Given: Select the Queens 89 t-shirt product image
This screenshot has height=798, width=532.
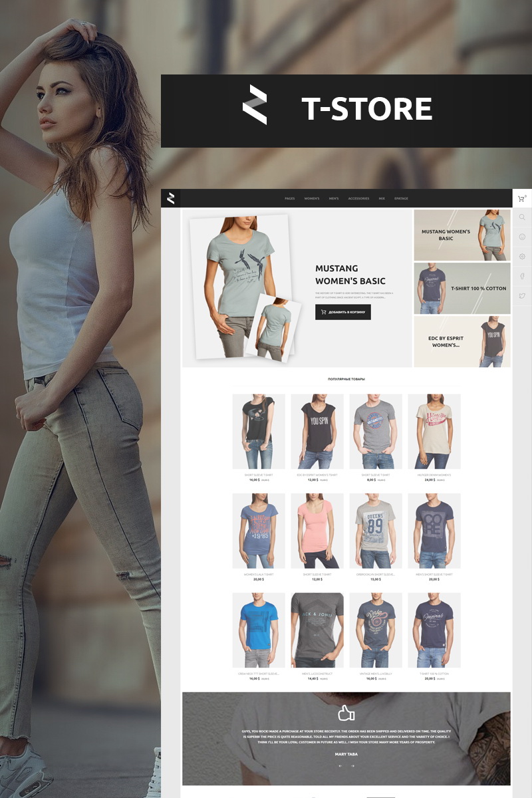Looking at the screenshot, I should point(376,531).
